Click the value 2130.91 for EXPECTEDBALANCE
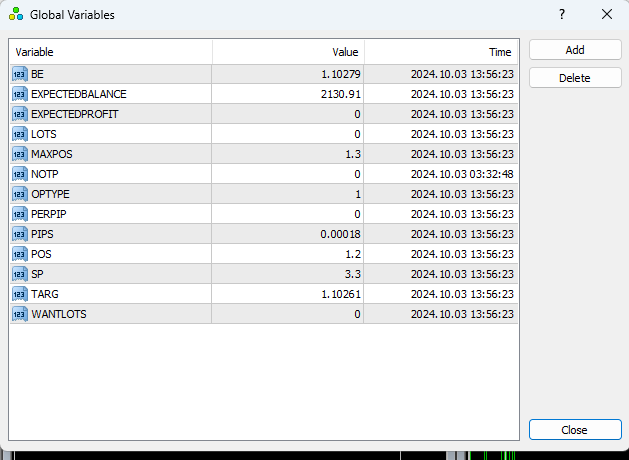Image resolution: width=629 pixels, height=460 pixels. [341, 94]
